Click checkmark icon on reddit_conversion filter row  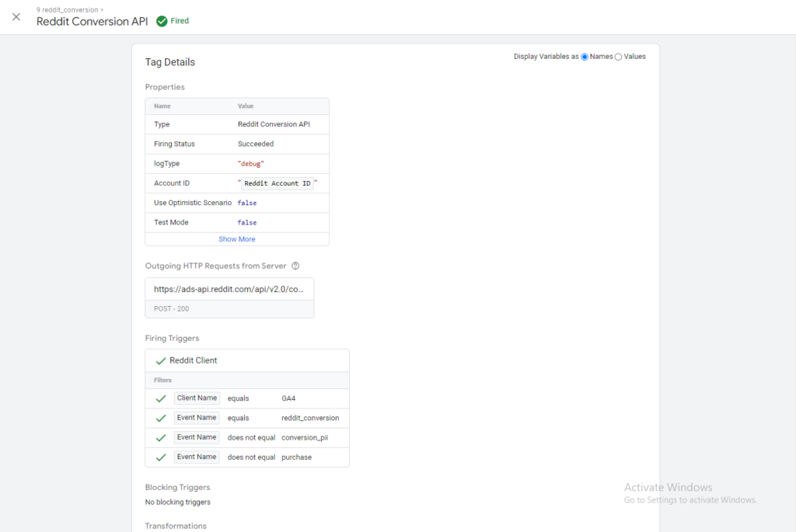161,419
